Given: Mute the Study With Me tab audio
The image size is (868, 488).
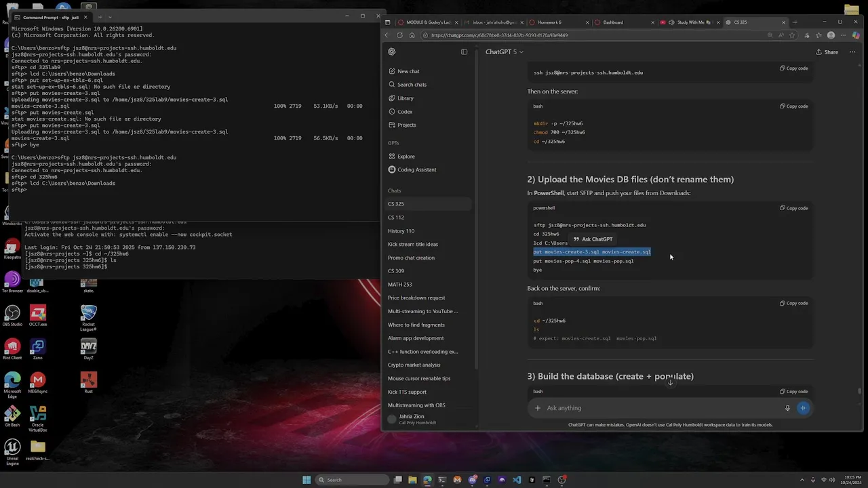Looking at the screenshot, I should coord(671,22).
